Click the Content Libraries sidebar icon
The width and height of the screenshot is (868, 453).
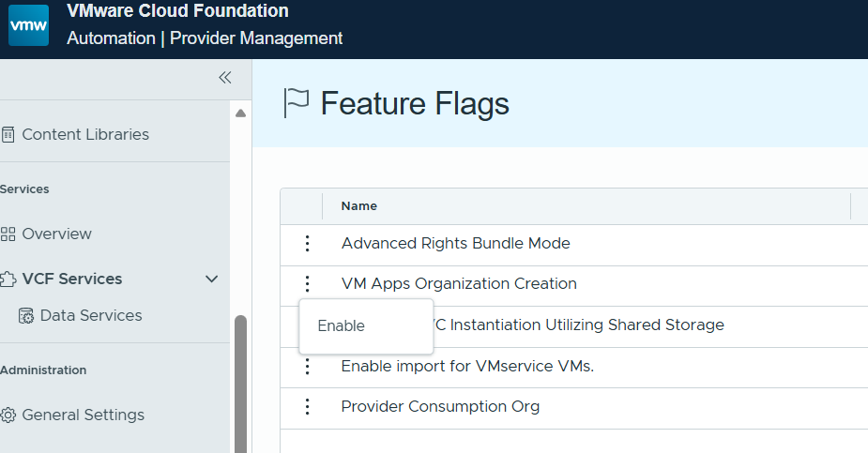pos(8,134)
